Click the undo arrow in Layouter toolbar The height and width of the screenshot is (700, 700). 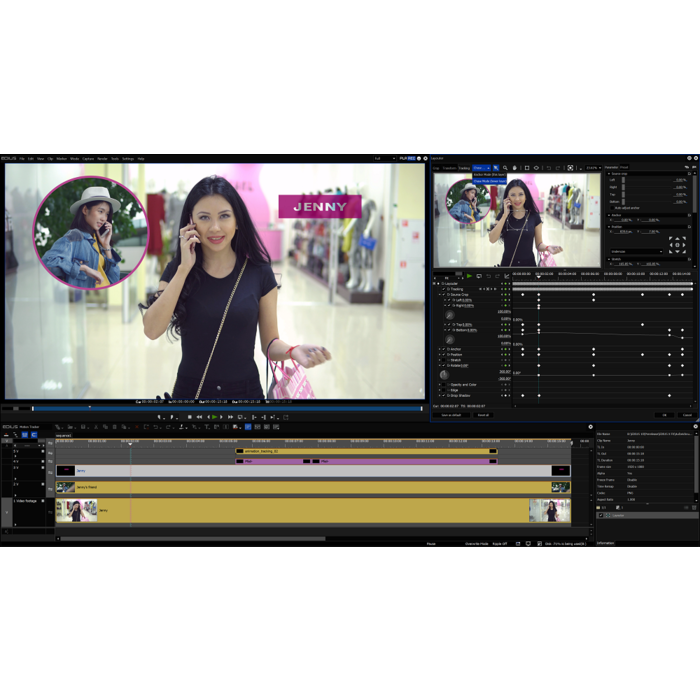[546, 168]
